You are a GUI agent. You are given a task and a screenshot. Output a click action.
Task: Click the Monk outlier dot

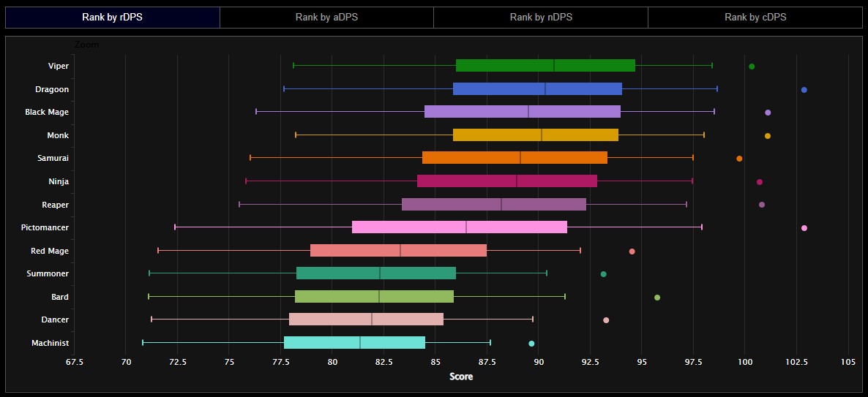pos(767,135)
